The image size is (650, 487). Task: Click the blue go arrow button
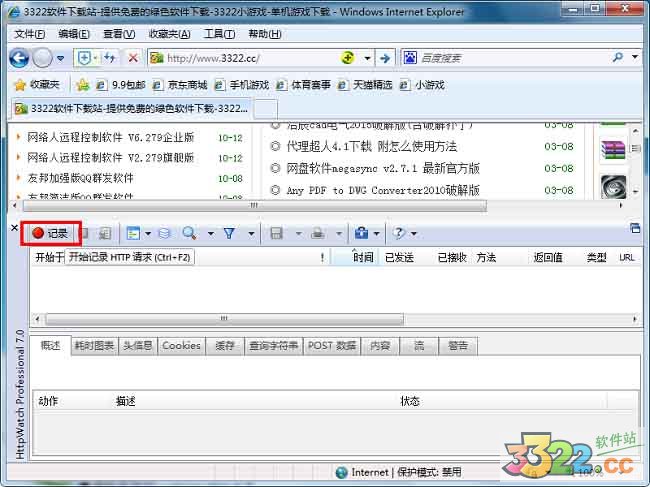385,58
